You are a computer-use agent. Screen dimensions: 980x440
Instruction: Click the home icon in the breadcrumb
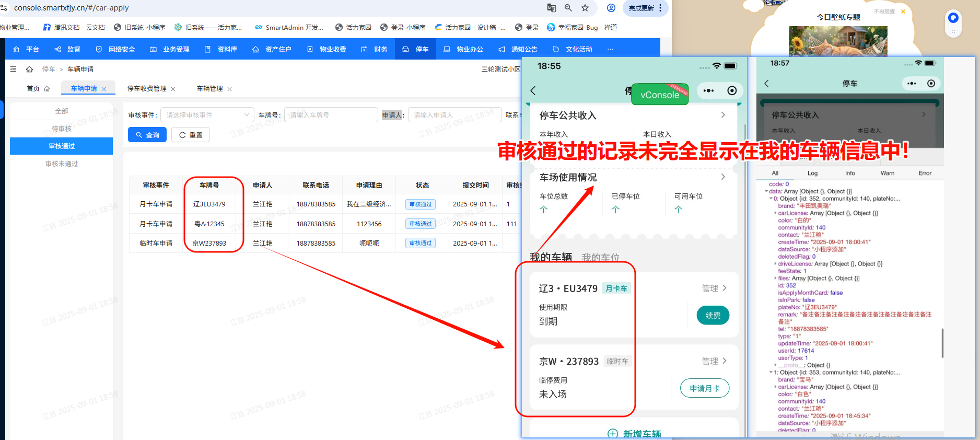click(29, 70)
